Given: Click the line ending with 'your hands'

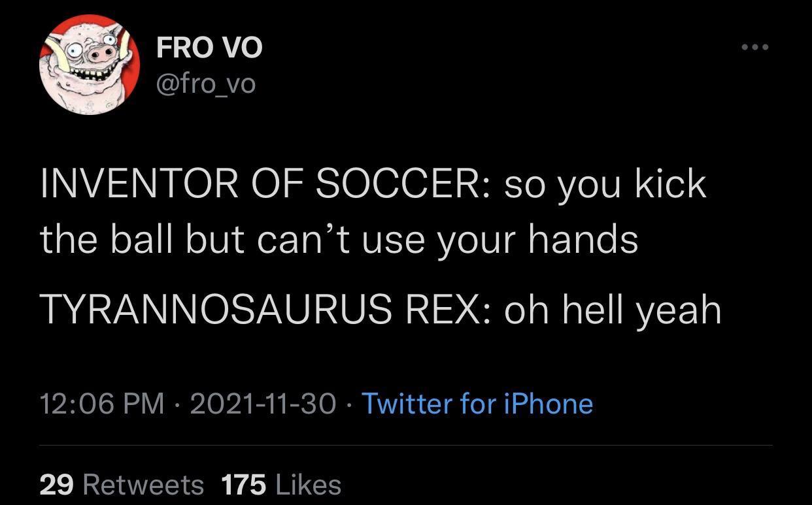Looking at the screenshot, I should (339, 240).
